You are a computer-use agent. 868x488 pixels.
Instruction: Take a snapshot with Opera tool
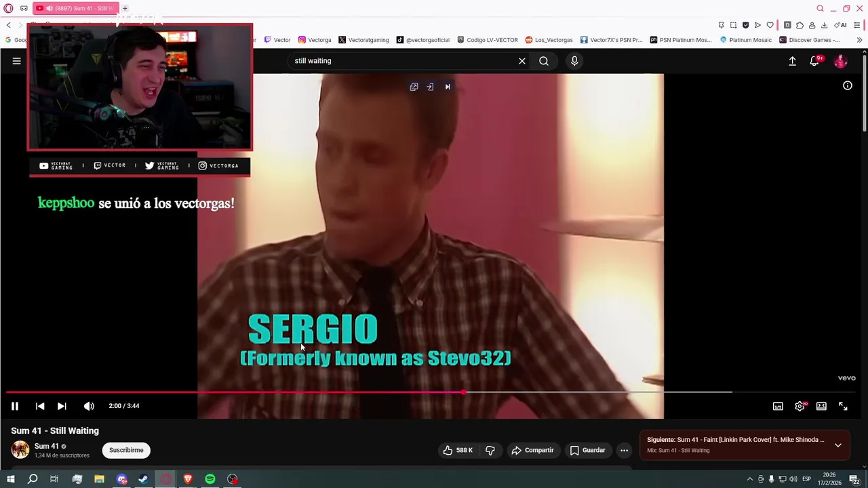[x=733, y=25]
